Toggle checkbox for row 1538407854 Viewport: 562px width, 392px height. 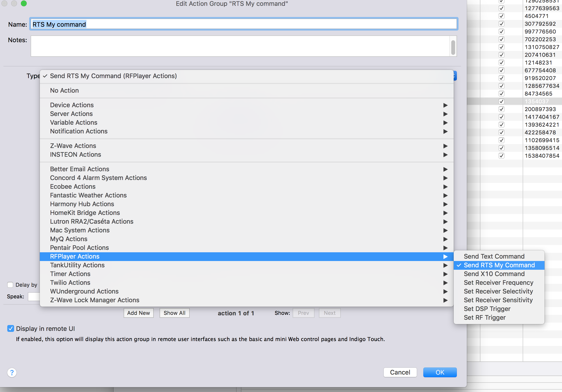(502, 156)
